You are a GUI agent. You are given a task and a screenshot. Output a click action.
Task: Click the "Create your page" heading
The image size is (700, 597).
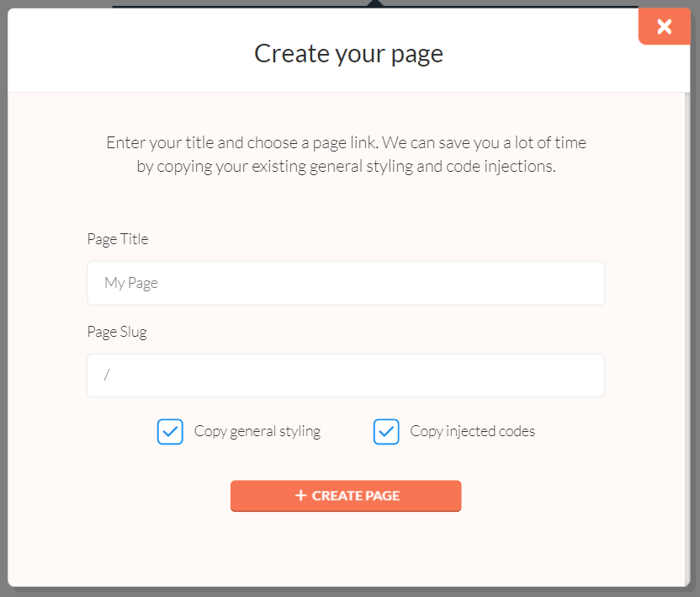(x=348, y=54)
